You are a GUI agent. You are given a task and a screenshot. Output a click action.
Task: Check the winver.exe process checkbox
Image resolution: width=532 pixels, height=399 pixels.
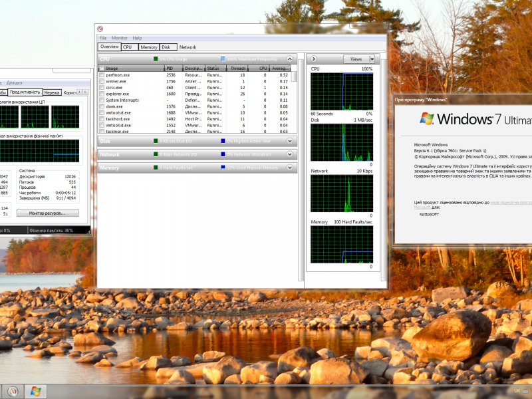point(102,81)
